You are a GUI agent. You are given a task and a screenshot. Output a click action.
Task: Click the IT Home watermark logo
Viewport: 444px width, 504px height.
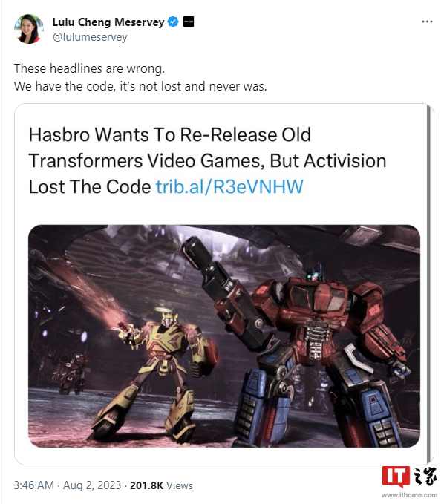point(409,477)
